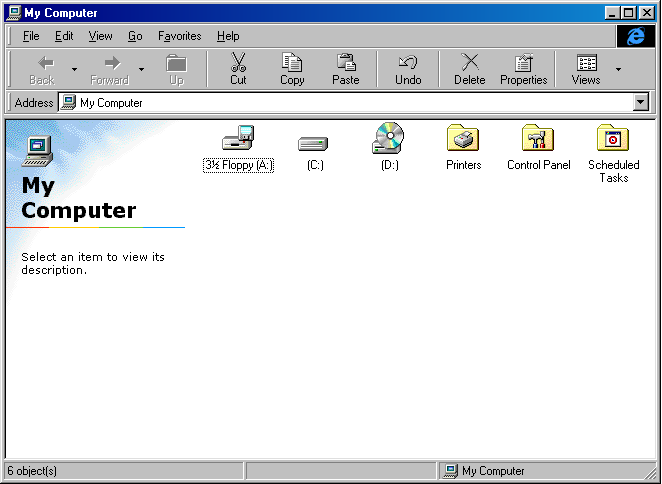Open the Address bar dropdown list
The height and width of the screenshot is (484, 662).
(x=640, y=102)
